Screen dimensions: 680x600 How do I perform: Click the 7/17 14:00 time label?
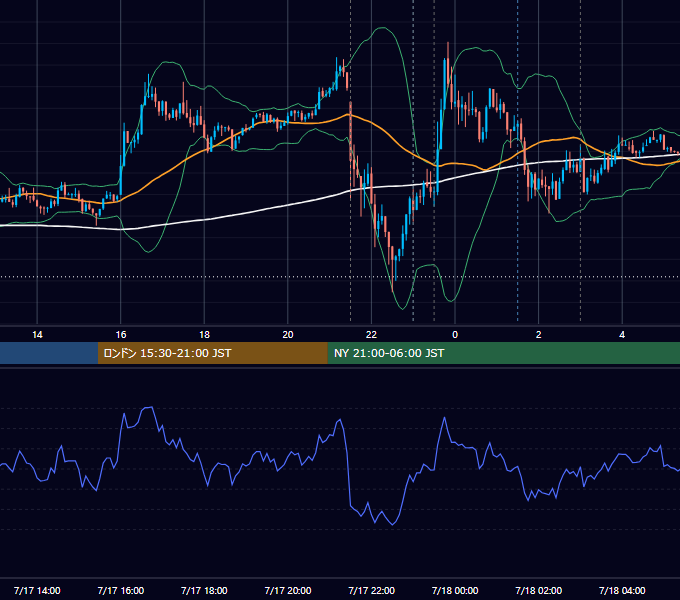37,590
